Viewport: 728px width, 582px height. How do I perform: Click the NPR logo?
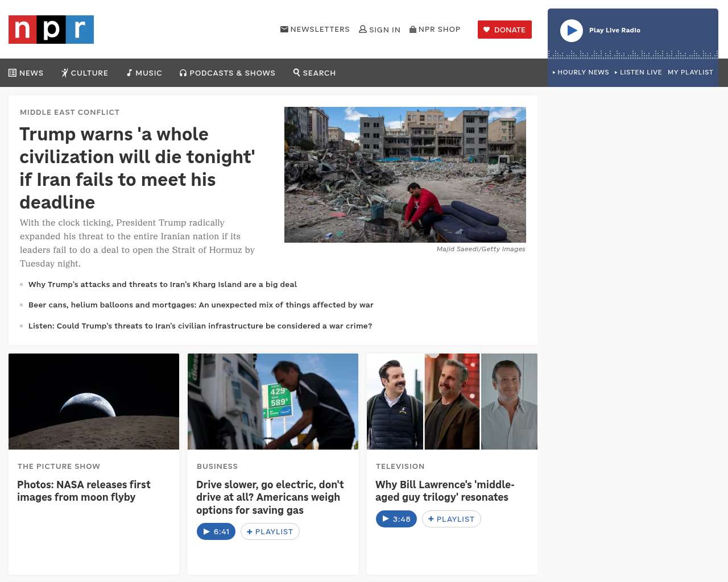51,30
